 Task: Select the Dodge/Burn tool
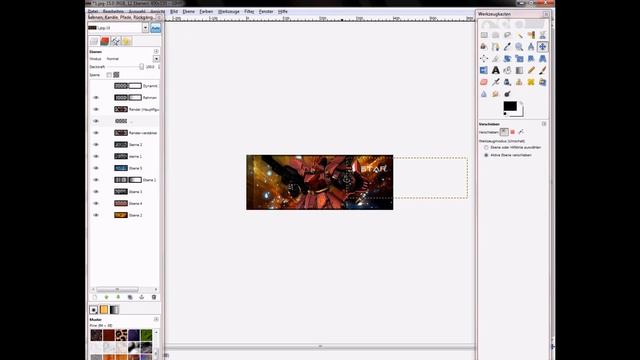pos(507,94)
